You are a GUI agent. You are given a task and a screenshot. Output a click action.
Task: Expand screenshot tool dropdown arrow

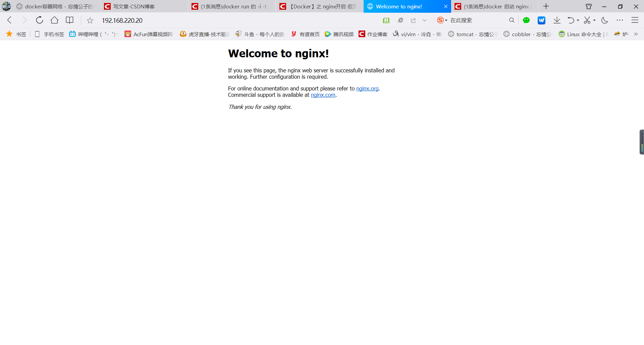tap(594, 20)
